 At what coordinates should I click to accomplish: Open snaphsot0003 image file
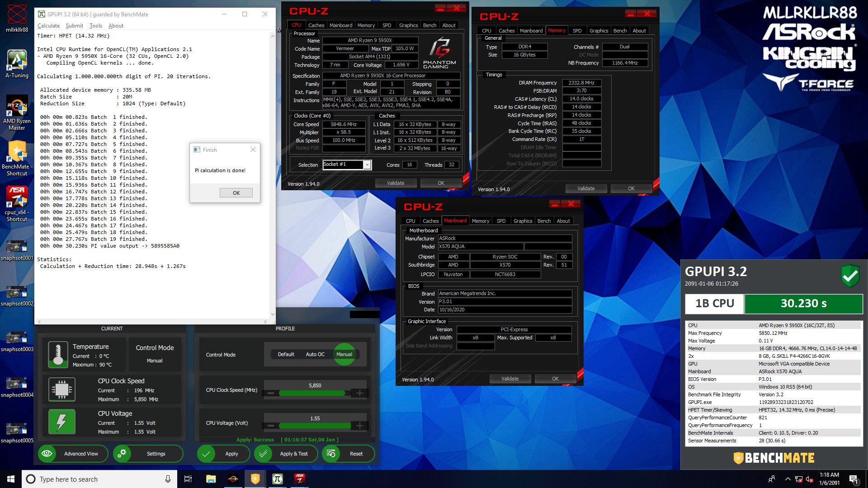click(x=17, y=342)
